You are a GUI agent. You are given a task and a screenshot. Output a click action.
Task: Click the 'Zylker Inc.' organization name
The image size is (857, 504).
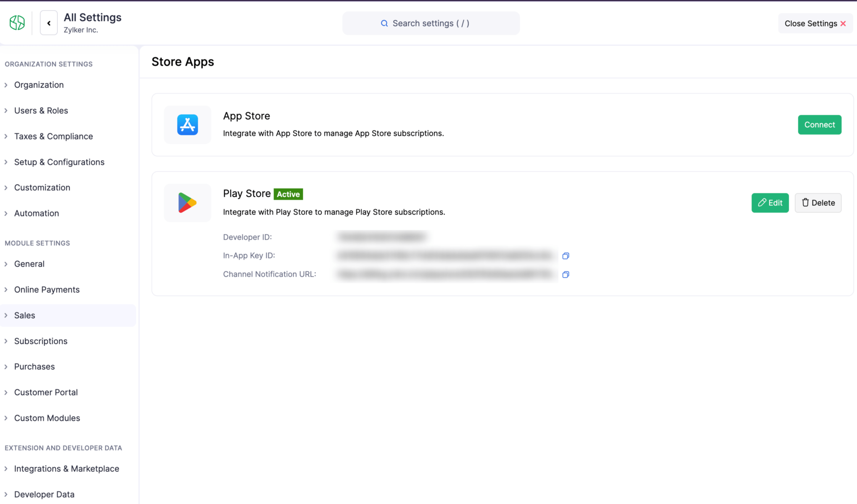pyautogui.click(x=80, y=30)
